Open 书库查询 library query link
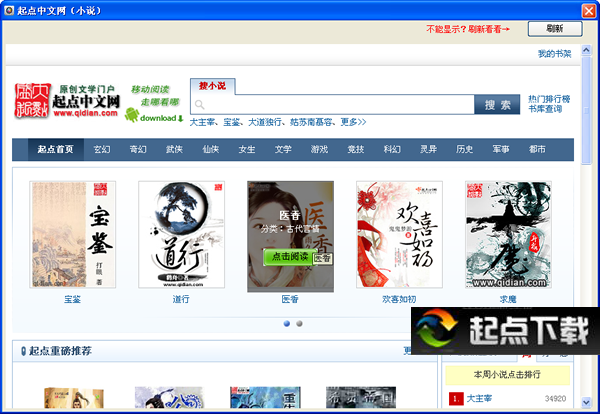Screen dimensions: 600x414 pyautogui.click(x=545, y=109)
